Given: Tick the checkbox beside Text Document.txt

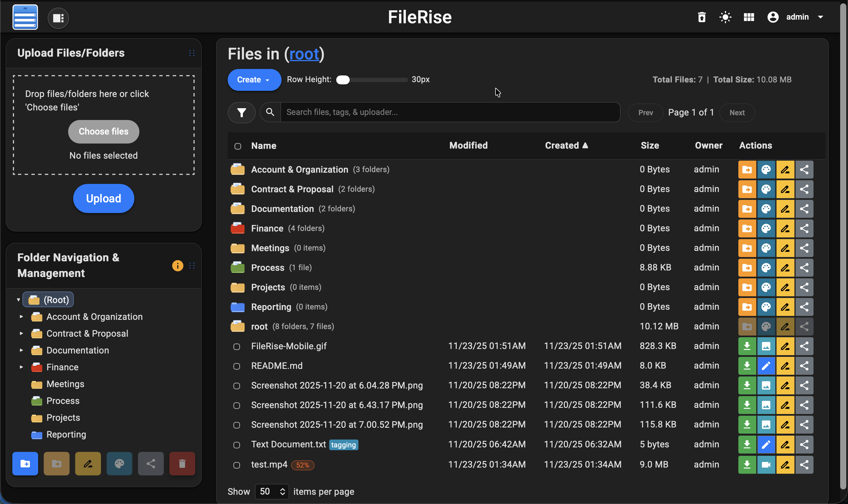Looking at the screenshot, I should [x=237, y=445].
